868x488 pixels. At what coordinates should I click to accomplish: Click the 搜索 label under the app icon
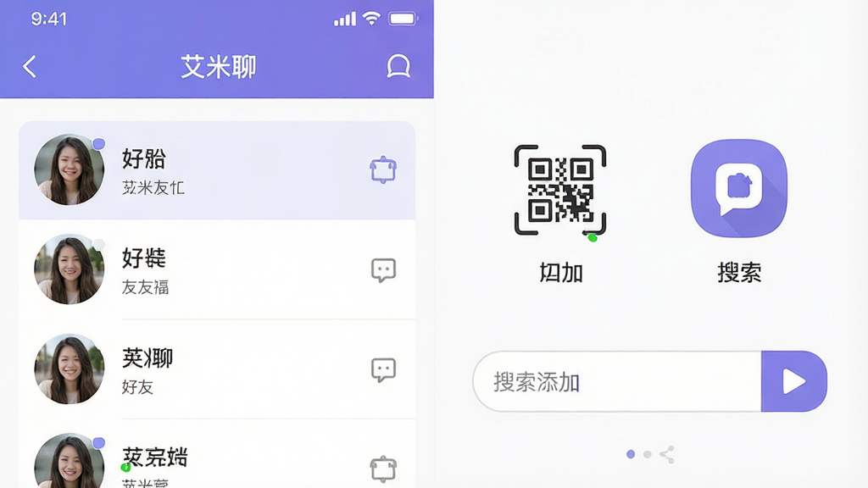739,272
